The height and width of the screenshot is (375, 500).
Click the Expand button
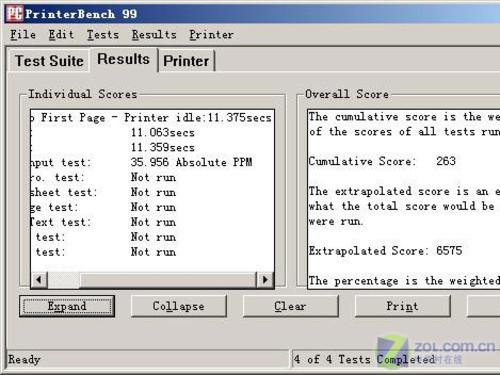[67, 306]
